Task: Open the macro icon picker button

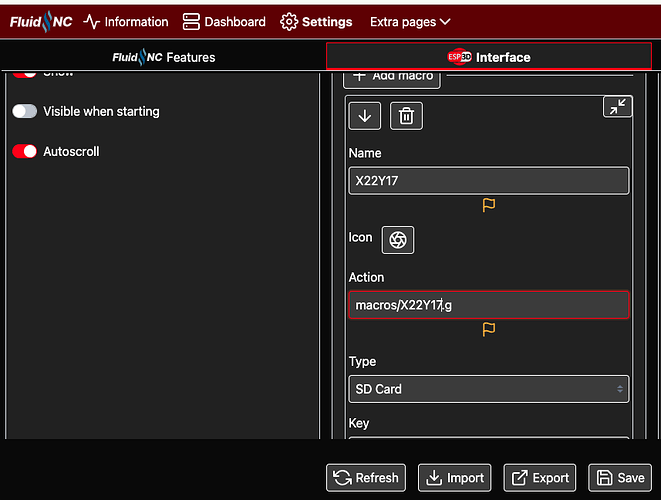Action: coord(398,240)
